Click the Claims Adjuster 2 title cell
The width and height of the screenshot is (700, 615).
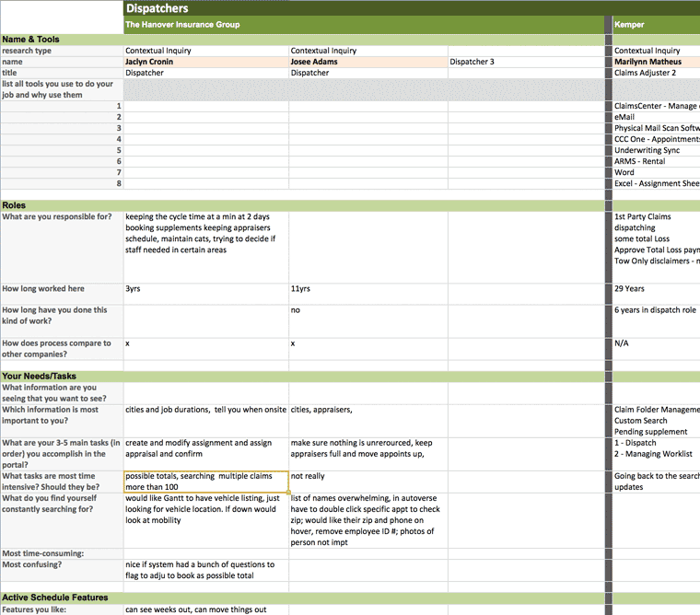656,73
